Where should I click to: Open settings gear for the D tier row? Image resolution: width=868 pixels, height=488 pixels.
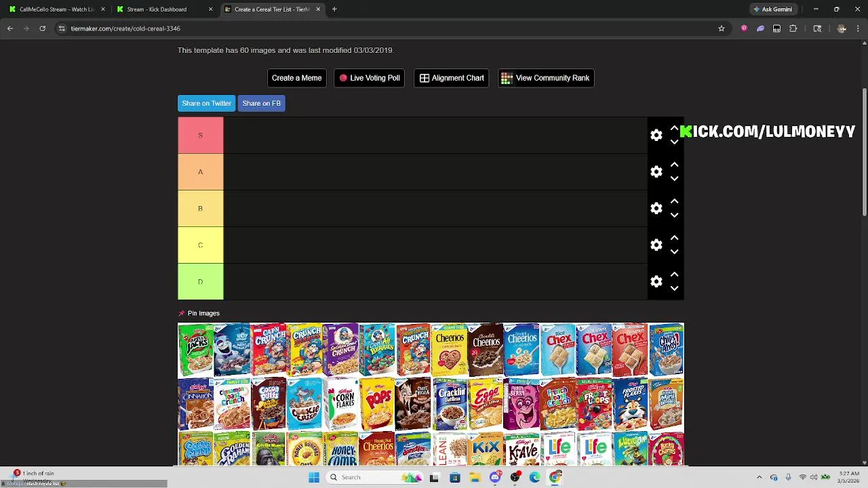[656, 281]
